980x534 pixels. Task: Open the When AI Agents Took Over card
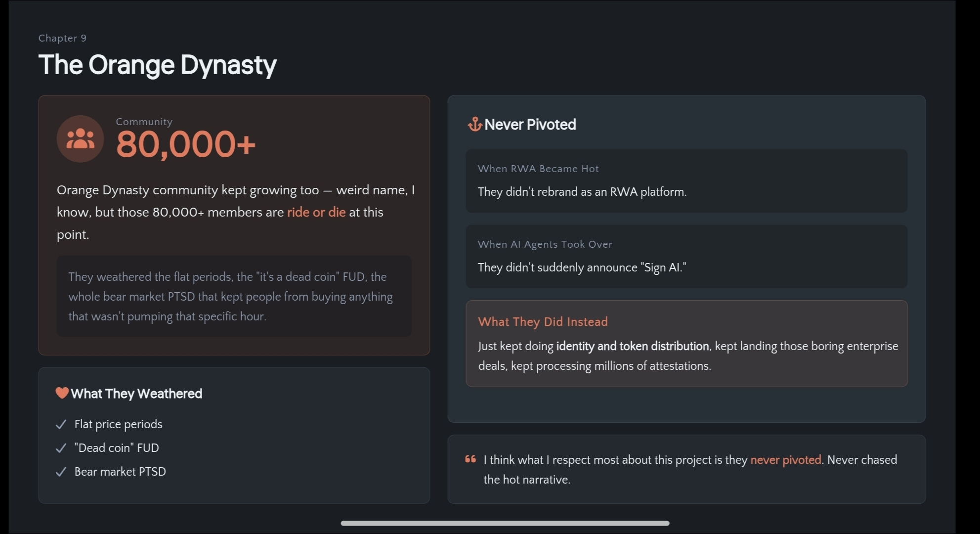tap(686, 257)
